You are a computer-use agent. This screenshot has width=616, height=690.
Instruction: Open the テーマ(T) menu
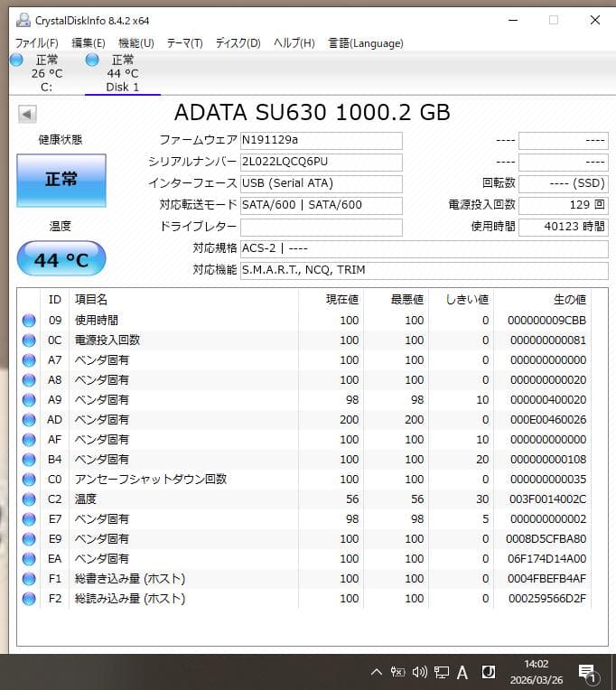[184, 43]
